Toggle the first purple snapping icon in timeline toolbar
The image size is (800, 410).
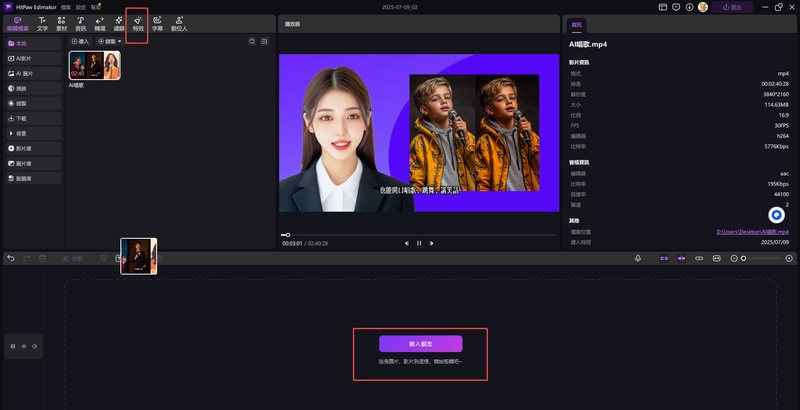click(664, 259)
